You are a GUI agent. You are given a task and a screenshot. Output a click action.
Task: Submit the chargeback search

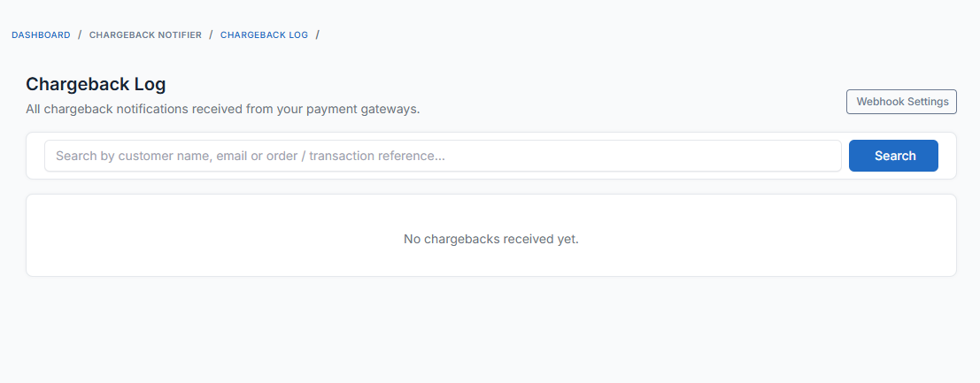(x=893, y=156)
